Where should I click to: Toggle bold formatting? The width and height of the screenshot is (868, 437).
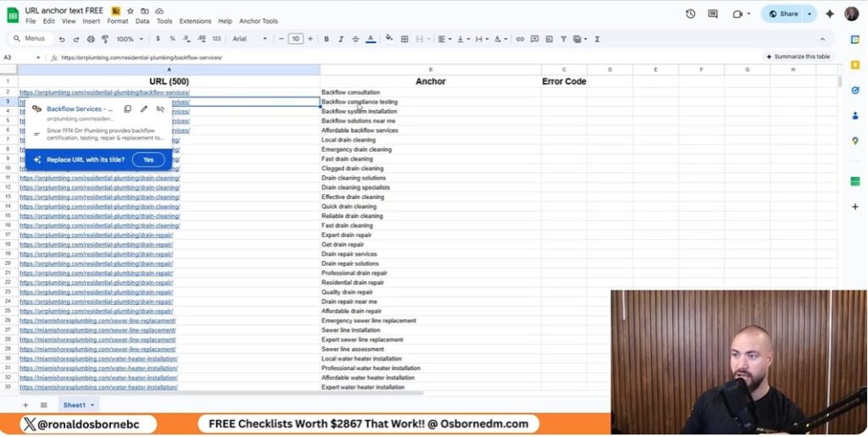[326, 39]
